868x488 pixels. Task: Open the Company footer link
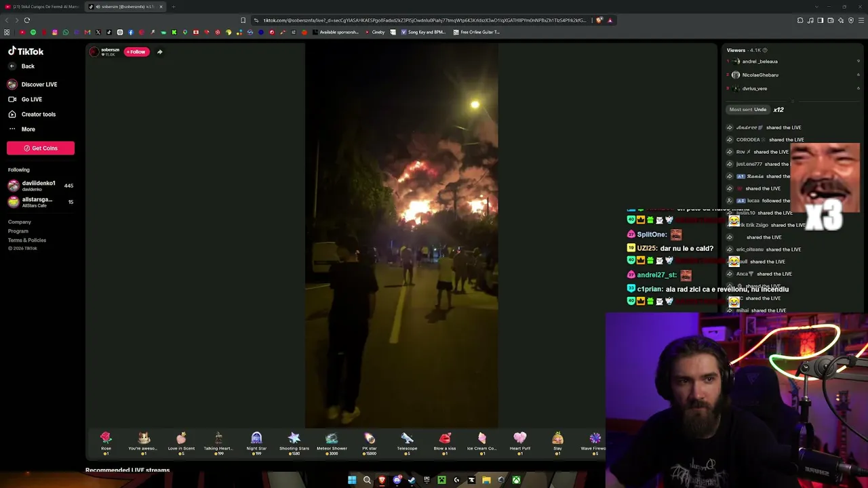coord(20,222)
